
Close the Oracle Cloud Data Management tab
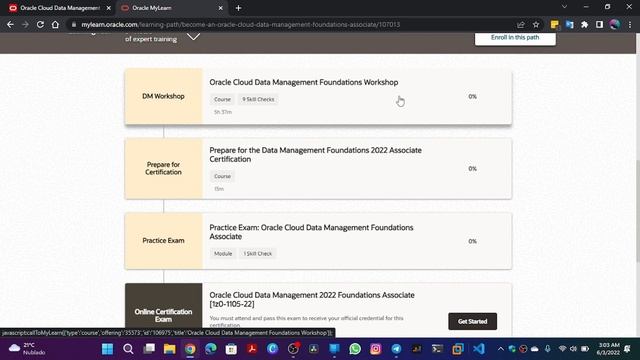109,8
